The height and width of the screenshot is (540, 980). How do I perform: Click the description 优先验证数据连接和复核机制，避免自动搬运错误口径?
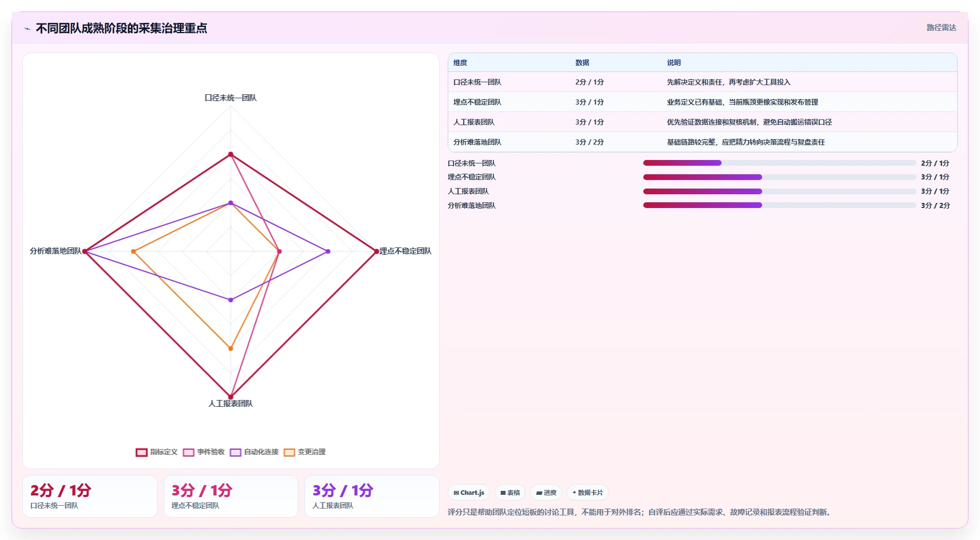click(749, 122)
